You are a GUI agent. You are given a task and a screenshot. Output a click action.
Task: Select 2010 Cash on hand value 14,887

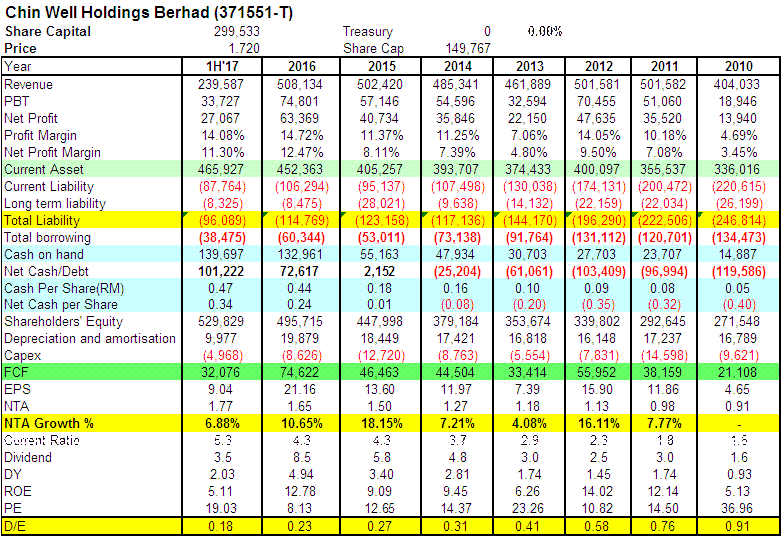pos(738,254)
